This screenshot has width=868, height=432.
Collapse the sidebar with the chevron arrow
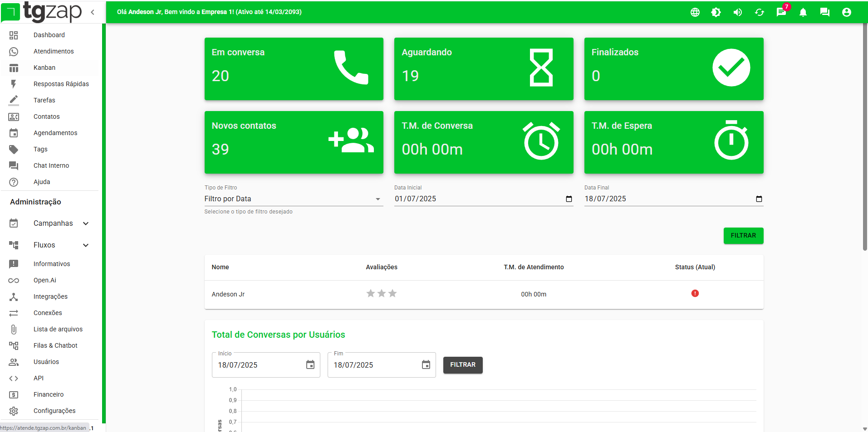[x=93, y=12]
